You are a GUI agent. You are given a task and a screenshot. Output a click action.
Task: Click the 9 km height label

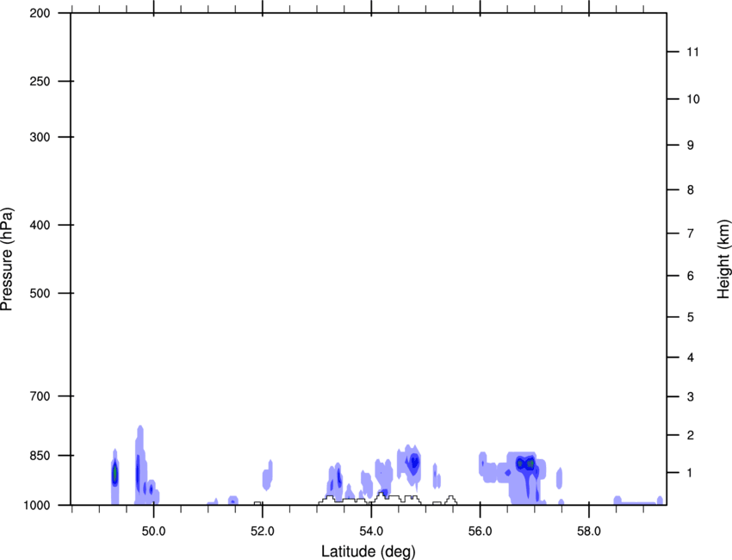[691, 146]
